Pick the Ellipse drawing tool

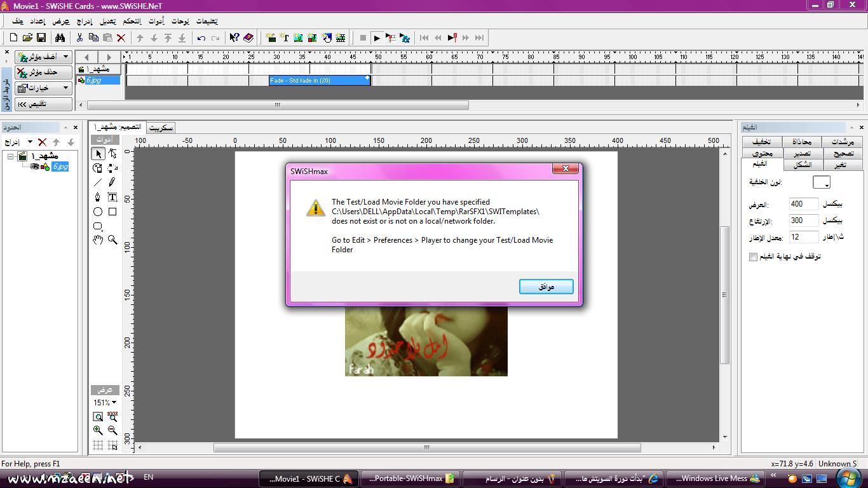pos(98,212)
